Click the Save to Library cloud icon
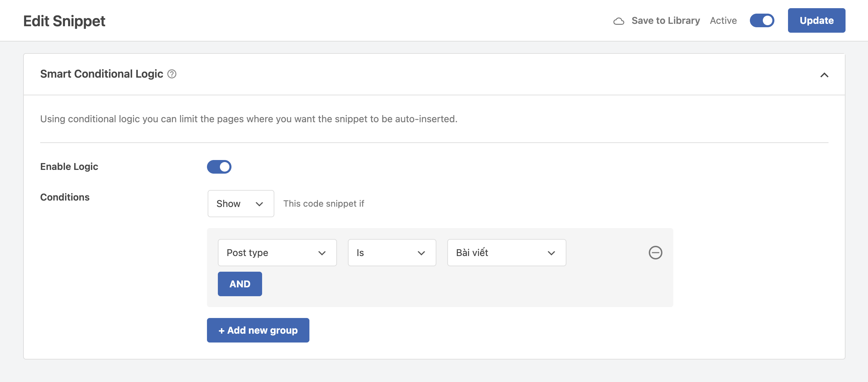 (619, 20)
